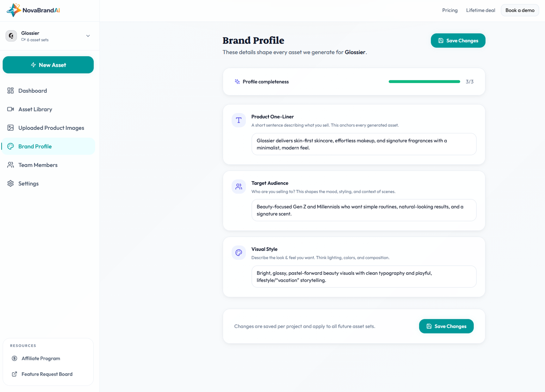
Task: Edit the Target Audience text field
Action: (x=364, y=210)
